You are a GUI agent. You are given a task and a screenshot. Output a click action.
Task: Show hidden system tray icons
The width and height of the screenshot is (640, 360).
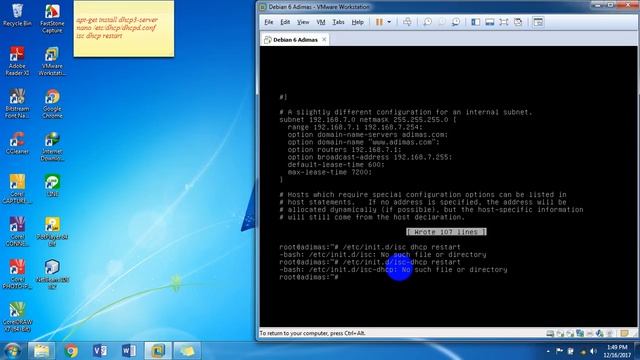click(x=548, y=351)
